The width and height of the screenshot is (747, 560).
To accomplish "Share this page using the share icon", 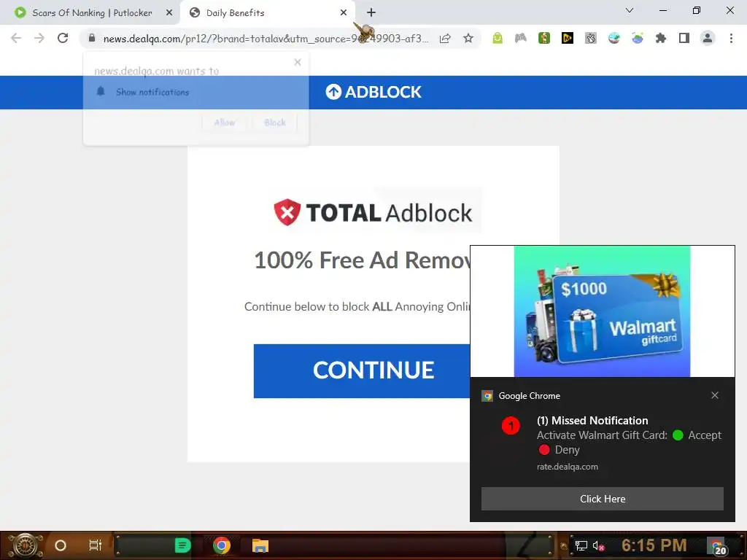I will point(445,39).
